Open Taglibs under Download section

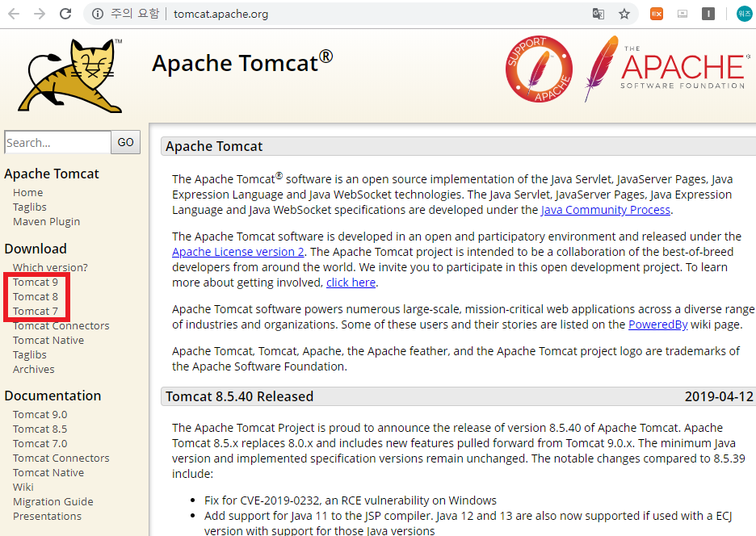(x=29, y=354)
